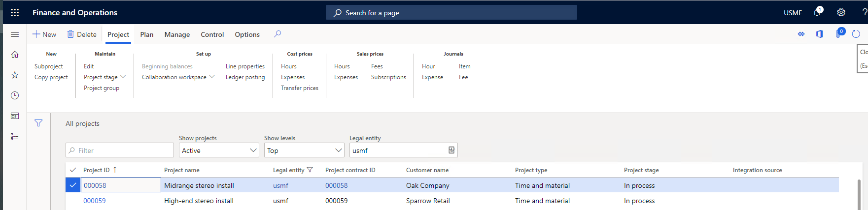
Task: Click the Project stage column header
Action: coord(641,170)
